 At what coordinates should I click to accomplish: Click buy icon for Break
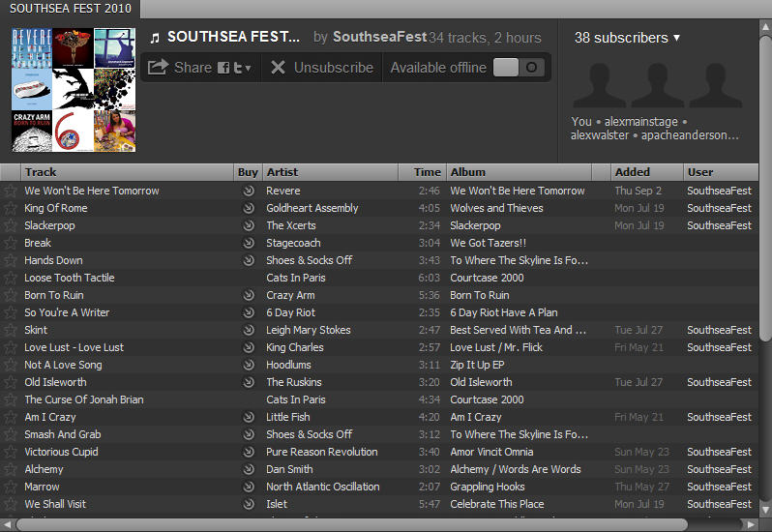click(x=249, y=243)
